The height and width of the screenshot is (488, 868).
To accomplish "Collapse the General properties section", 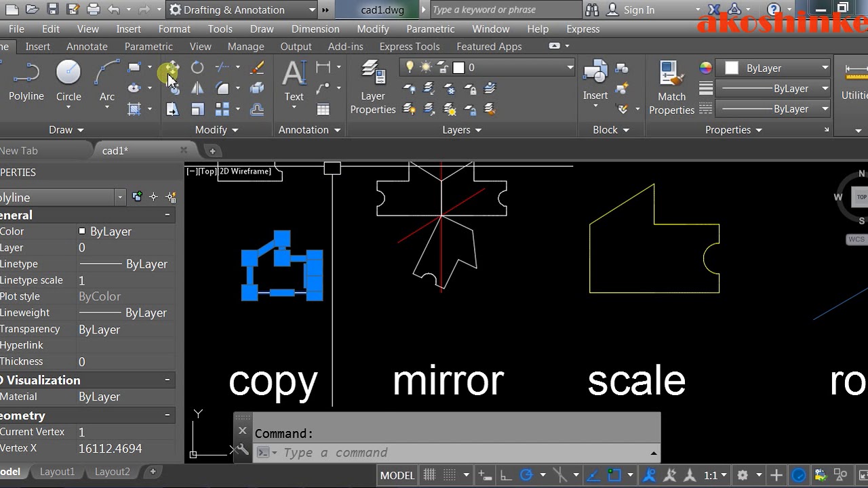I will tap(167, 215).
